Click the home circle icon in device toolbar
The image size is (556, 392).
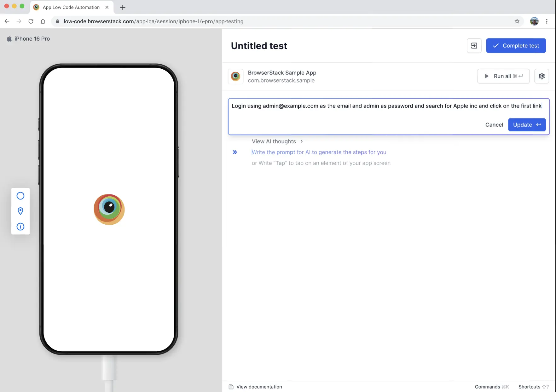[x=20, y=196]
